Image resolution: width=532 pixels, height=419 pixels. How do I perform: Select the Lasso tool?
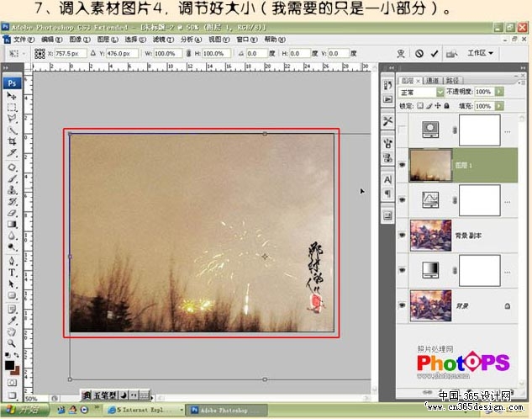[x=12, y=119]
